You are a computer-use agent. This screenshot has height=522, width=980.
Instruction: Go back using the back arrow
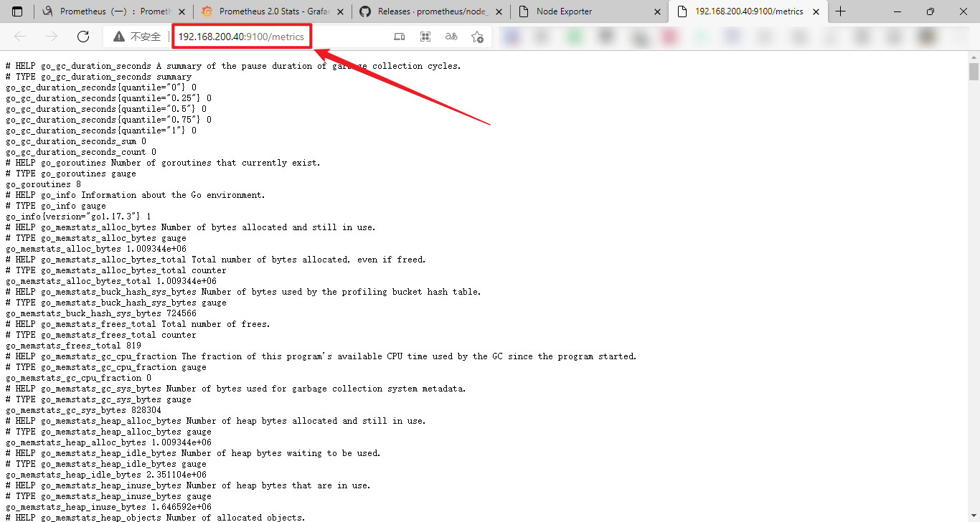(x=20, y=37)
